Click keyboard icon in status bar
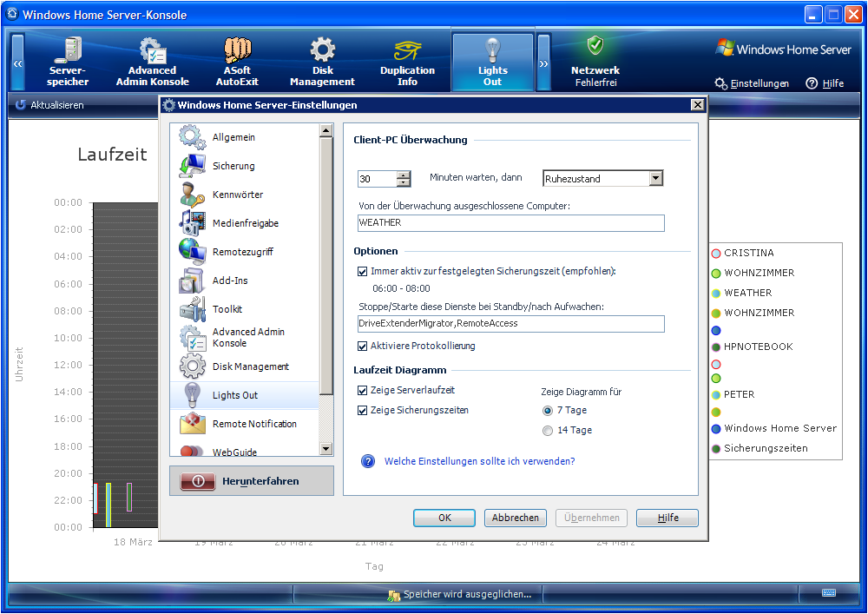Viewport: 868px width, 614px height. [829, 593]
